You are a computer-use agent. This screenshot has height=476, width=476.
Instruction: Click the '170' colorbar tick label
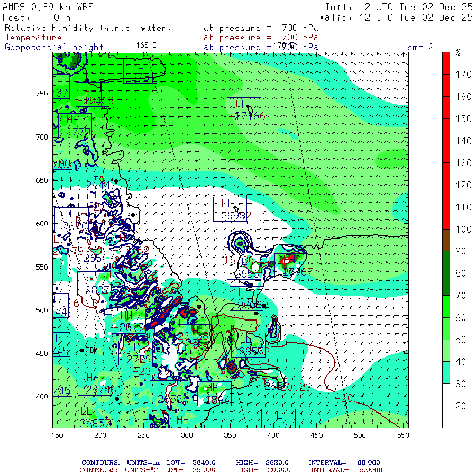click(x=463, y=75)
